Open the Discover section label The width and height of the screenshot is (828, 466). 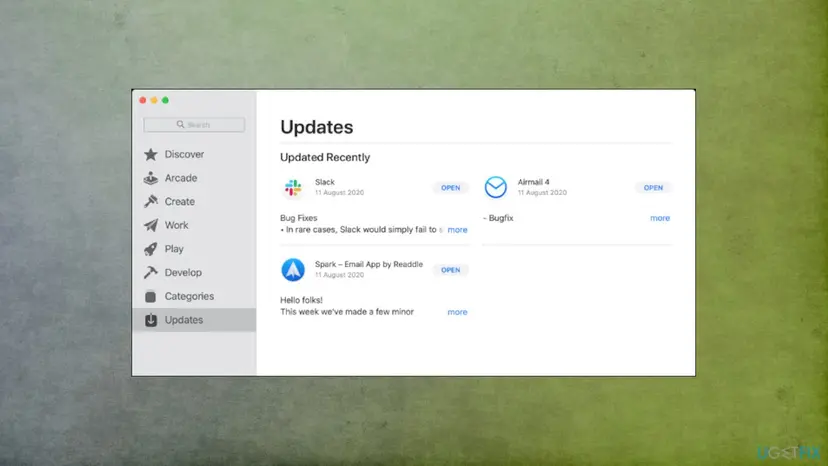184,154
